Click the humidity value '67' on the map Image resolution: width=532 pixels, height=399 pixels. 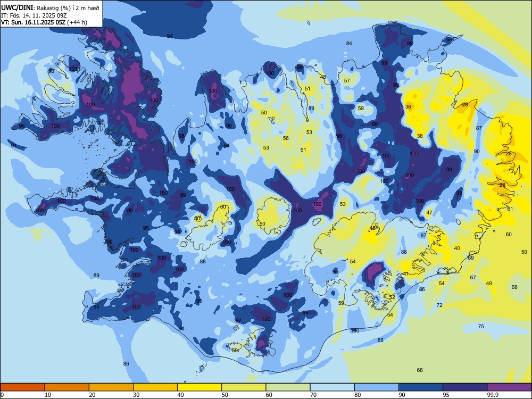tap(473, 278)
